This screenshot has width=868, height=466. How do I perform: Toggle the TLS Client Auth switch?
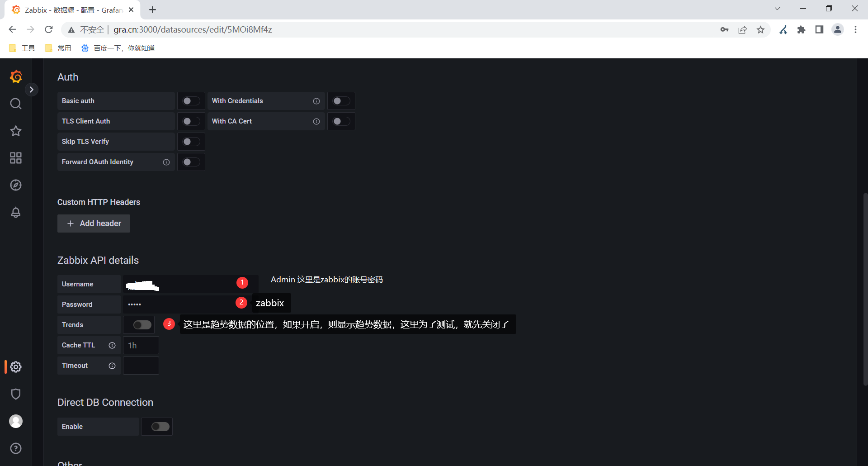(x=191, y=121)
